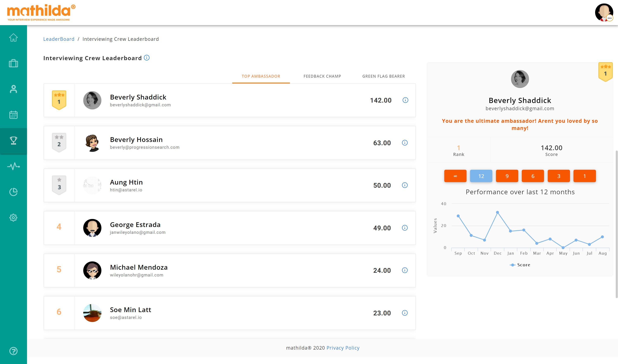618x364 pixels.
Task: Switch to the Feedback Champ tab
Action: [x=322, y=76]
